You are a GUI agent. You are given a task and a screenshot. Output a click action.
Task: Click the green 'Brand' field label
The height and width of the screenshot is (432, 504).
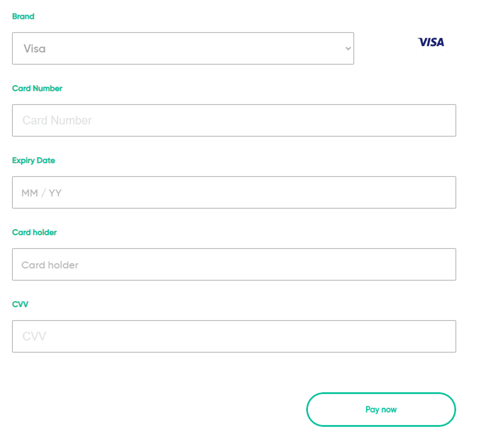pos(23,16)
